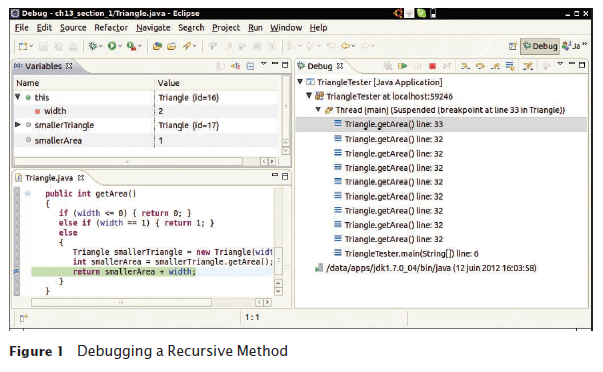Click the Open Task search flashlight icon
The height and width of the screenshot is (372, 603).
click(187, 46)
